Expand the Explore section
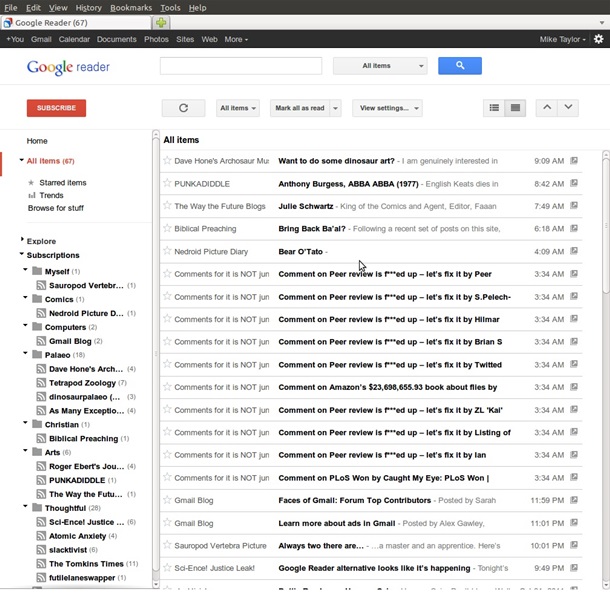Image resolution: width=610 pixels, height=596 pixels. pyautogui.click(x=23, y=240)
